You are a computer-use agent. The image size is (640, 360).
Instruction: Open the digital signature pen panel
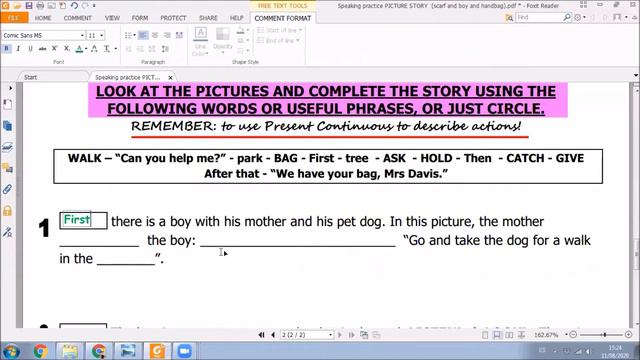[8, 233]
